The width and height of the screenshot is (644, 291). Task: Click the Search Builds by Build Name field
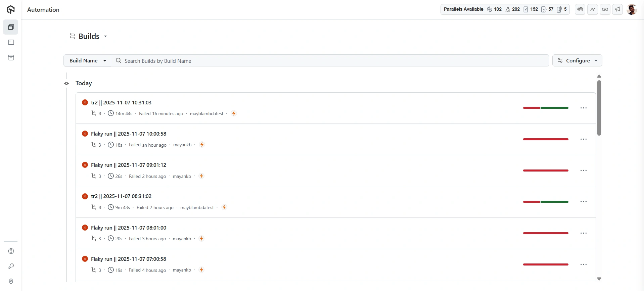click(329, 61)
